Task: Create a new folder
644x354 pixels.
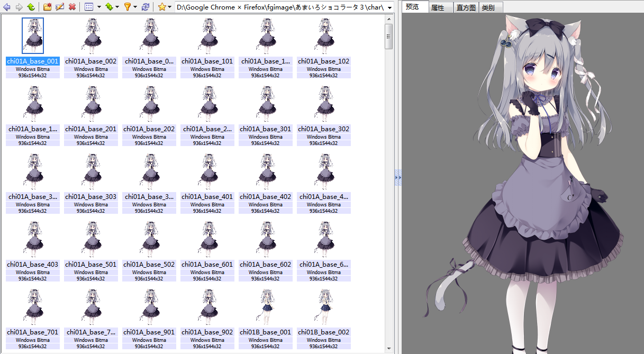Action: [48, 7]
